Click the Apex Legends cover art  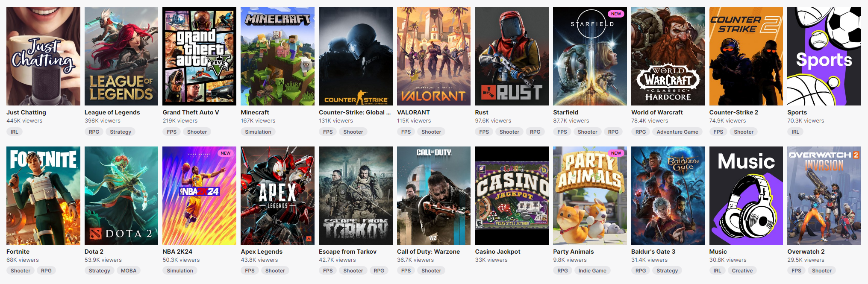click(x=277, y=196)
